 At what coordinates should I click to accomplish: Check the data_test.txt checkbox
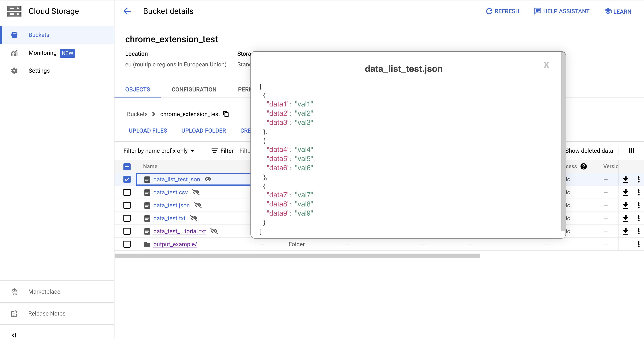click(127, 218)
